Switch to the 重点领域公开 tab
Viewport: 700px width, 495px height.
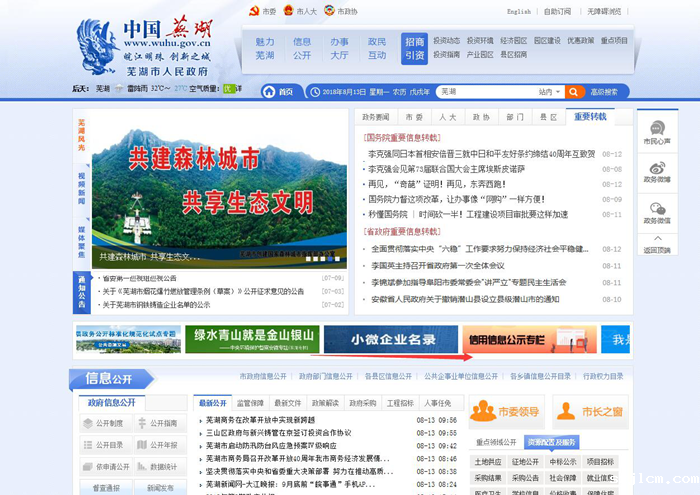(496, 442)
